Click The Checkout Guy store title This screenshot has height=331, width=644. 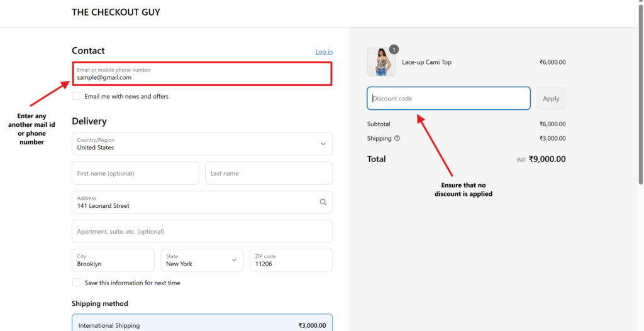(x=116, y=13)
